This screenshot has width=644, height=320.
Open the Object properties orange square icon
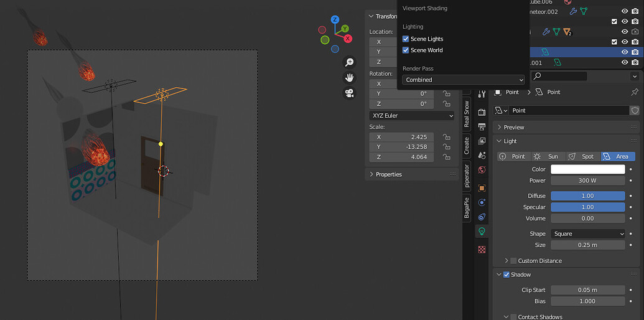(482, 188)
